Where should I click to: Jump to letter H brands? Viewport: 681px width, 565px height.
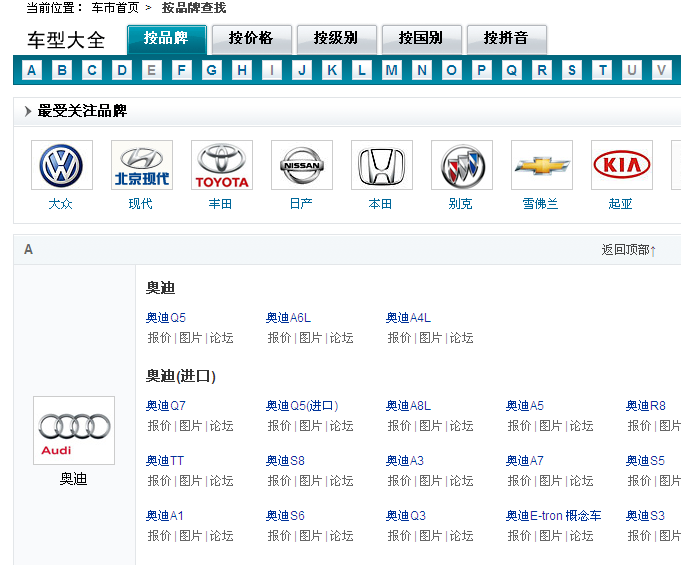coord(242,70)
